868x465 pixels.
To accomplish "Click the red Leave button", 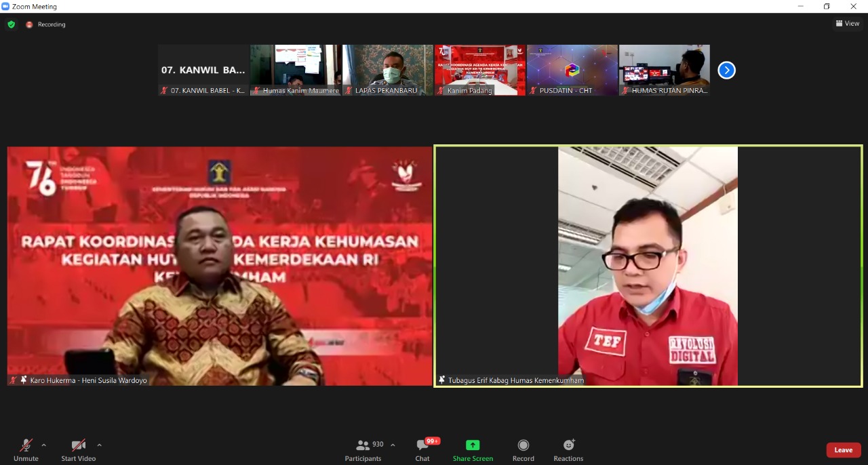I will pos(843,450).
